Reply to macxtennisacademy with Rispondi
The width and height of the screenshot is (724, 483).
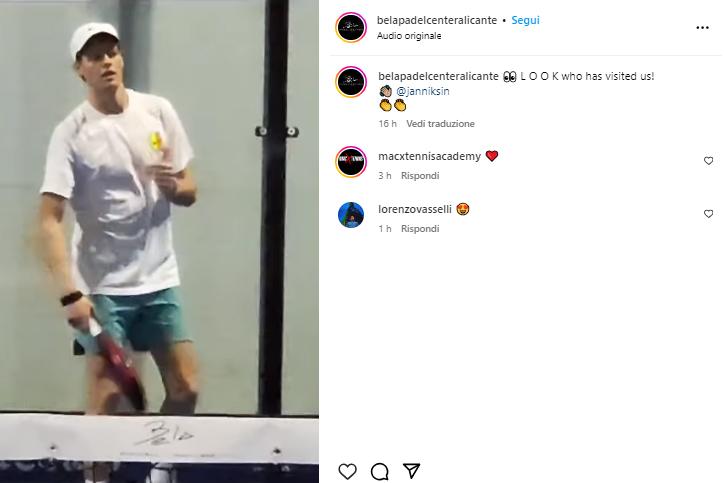coord(420,176)
